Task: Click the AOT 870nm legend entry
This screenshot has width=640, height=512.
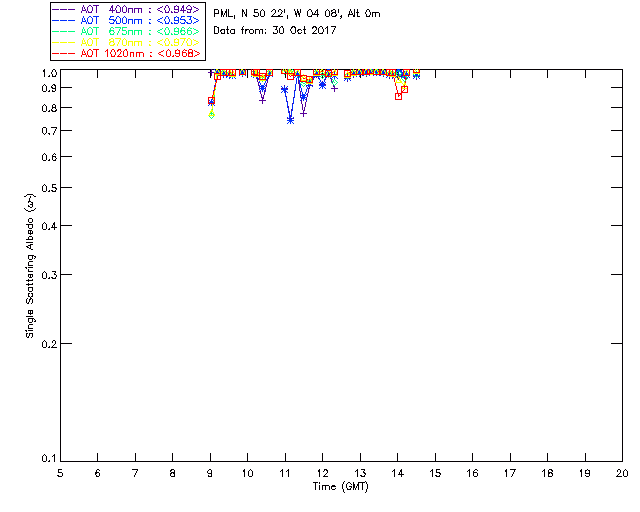Action: (x=127, y=42)
